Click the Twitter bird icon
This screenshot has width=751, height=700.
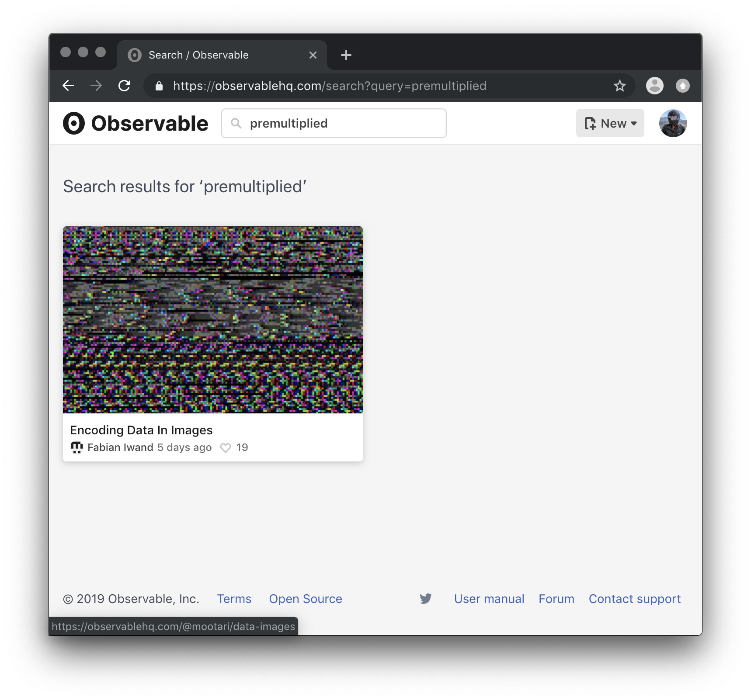coord(426,599)
